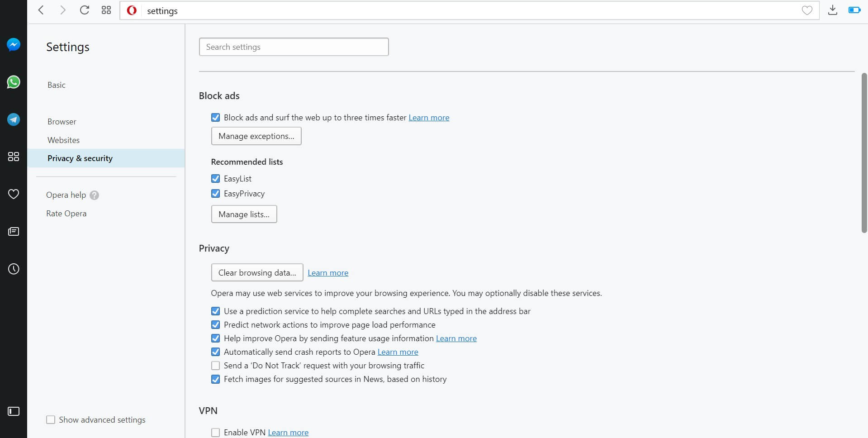868x438 pixels.
Task: Open Learn more link for Block ads
Action: click(429, 118)
